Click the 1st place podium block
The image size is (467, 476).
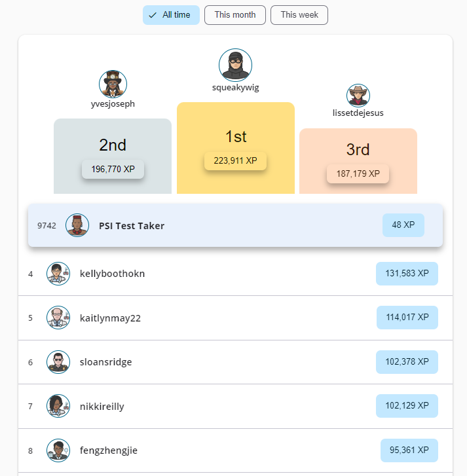click(235, 124)
